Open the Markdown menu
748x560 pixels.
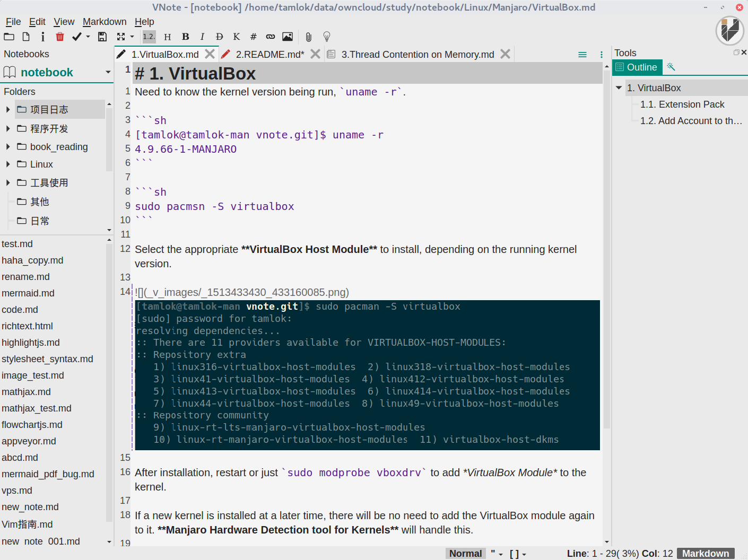tap(105, 22)
